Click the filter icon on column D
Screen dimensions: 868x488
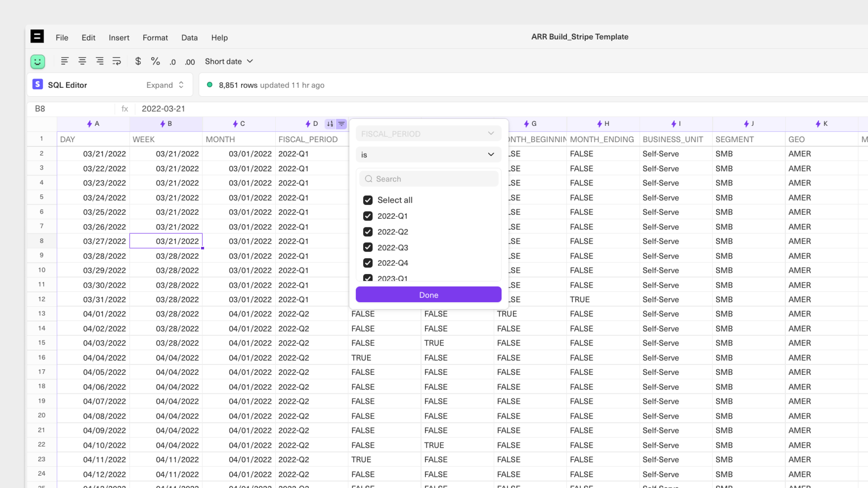coord(341,124)
